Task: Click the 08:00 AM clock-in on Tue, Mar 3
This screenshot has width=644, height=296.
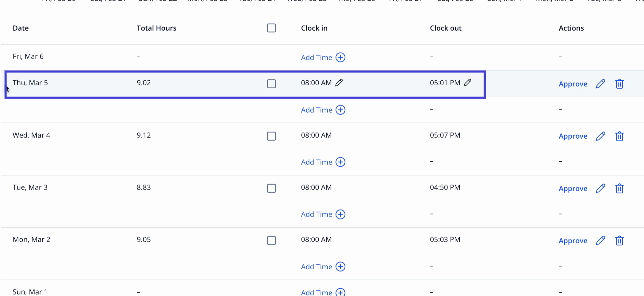Action: click(x=316, y=187)
